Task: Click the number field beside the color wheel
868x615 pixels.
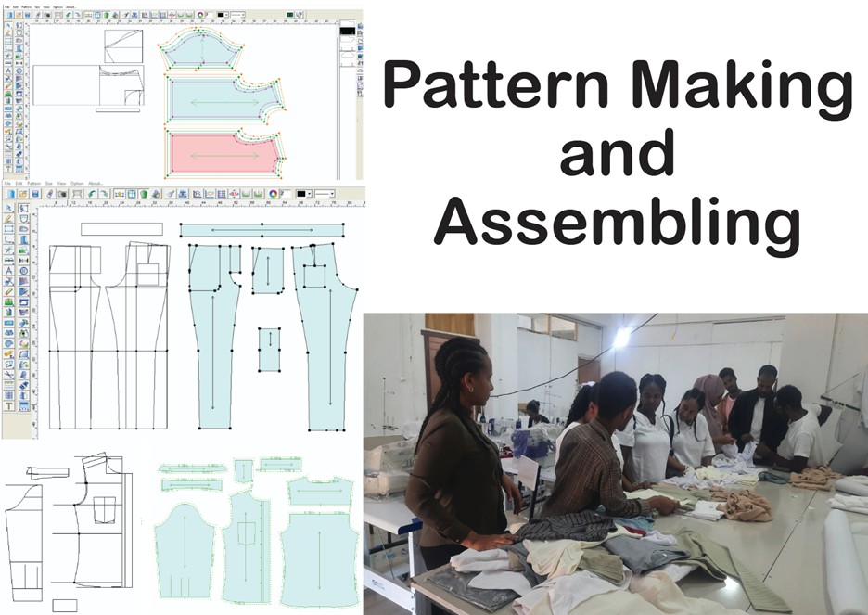Action: (286, 193)
